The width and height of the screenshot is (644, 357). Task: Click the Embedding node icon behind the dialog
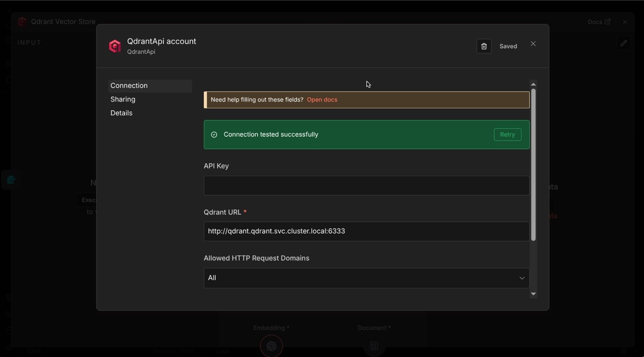click(271, 346)
